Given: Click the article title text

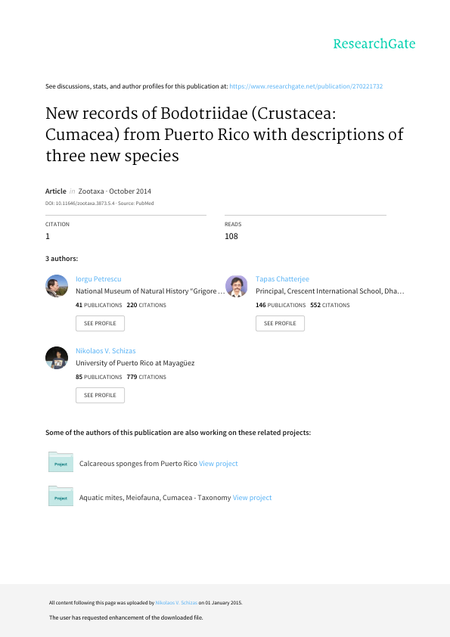Looking at the screenshot, I should [x=224, y=134].
